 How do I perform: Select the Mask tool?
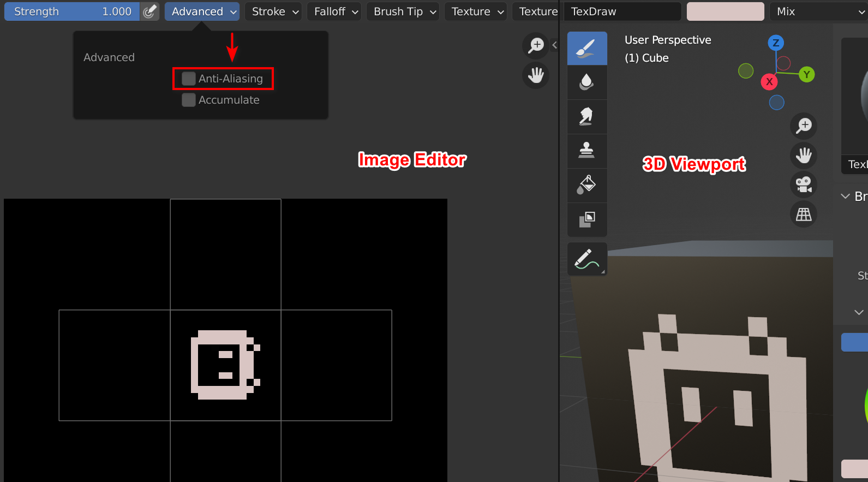click(587, 220)
